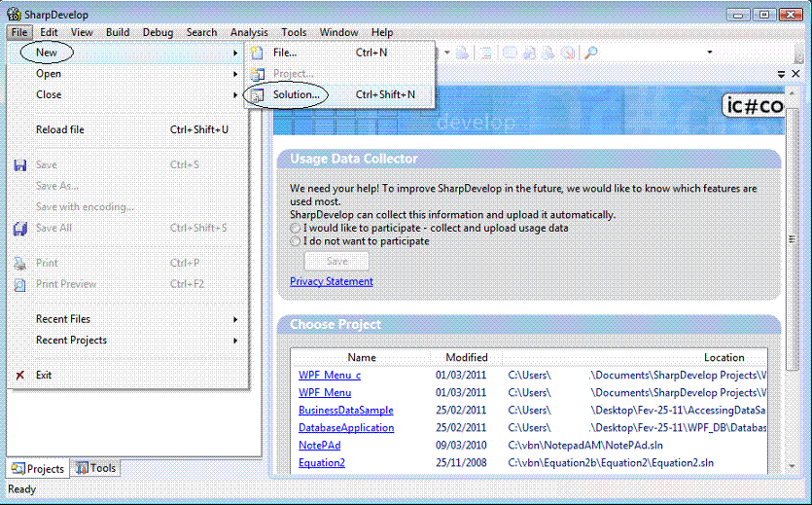This screenshot has height=505, width=812.
Task: Click the 'Usage Data Collector' heading
Action: coord(354,159)
